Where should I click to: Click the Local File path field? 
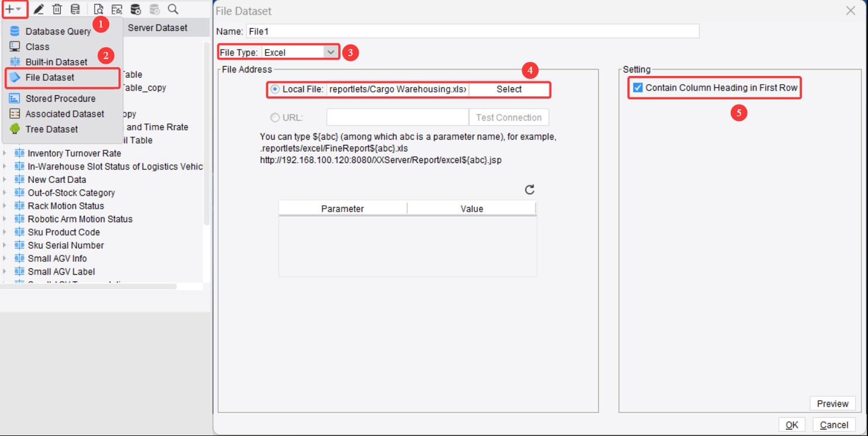pyautogui.click(x=397, y=89)
